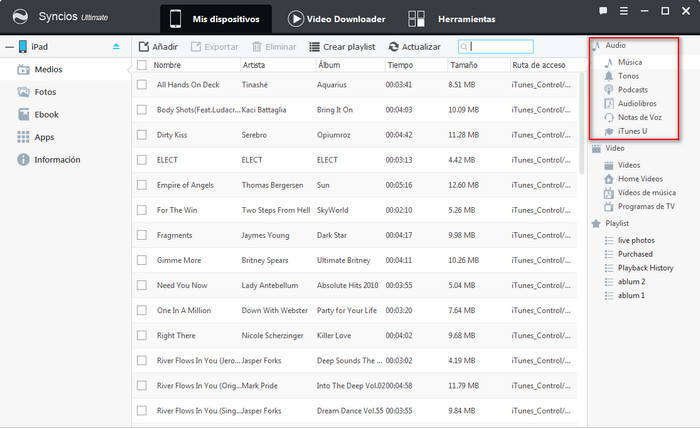The width and height of the screenshot is (700, 428).
Task: Collapse the iPad device tree
Action: click(x=9, y=47)
